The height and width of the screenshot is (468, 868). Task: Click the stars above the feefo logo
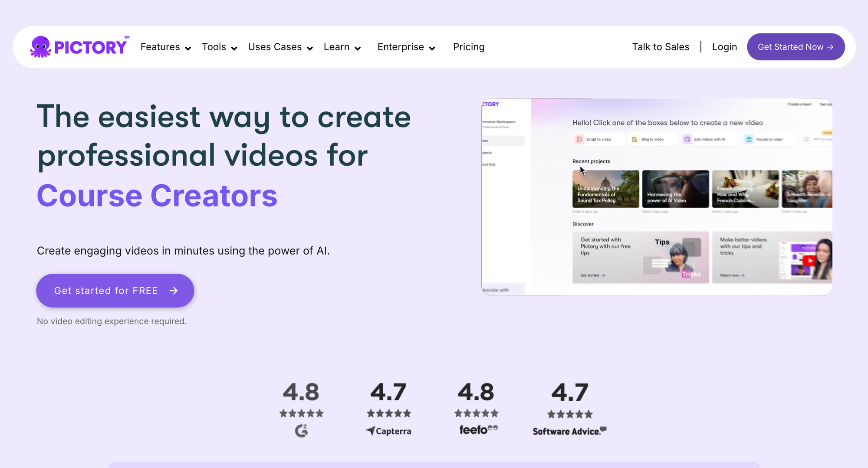pos(476,413)
